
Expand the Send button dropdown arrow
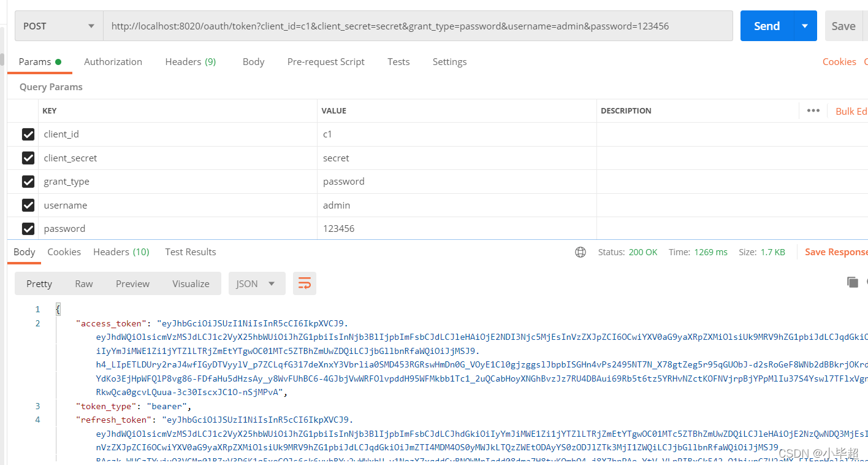805,26
